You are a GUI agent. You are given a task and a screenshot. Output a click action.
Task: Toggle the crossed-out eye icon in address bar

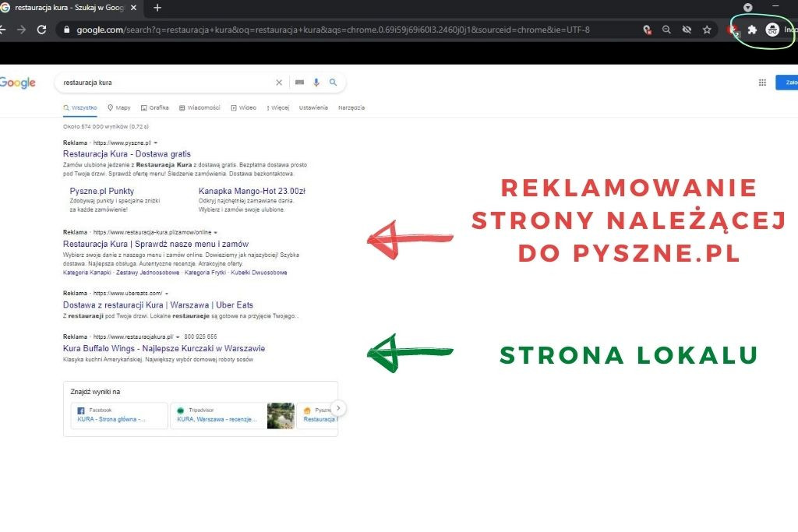click(x=687, y=30)
